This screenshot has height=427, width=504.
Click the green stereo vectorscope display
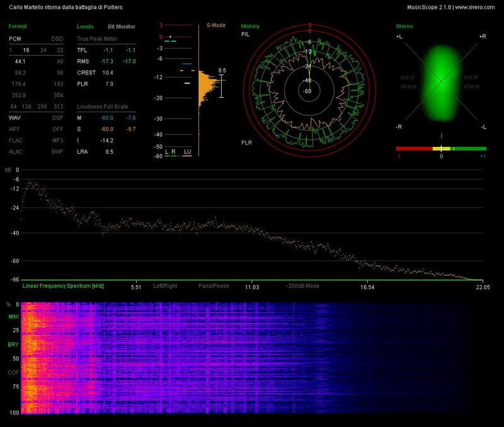click(442, 83)
